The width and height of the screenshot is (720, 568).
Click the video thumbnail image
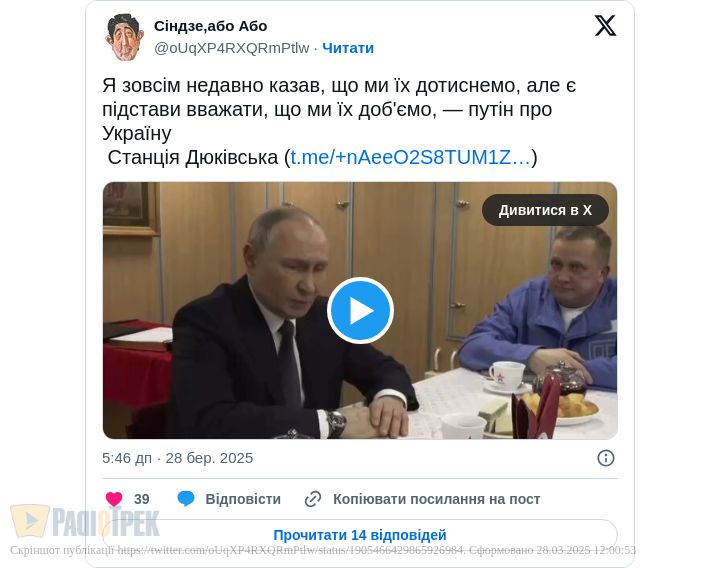click(x=360, y=310)
